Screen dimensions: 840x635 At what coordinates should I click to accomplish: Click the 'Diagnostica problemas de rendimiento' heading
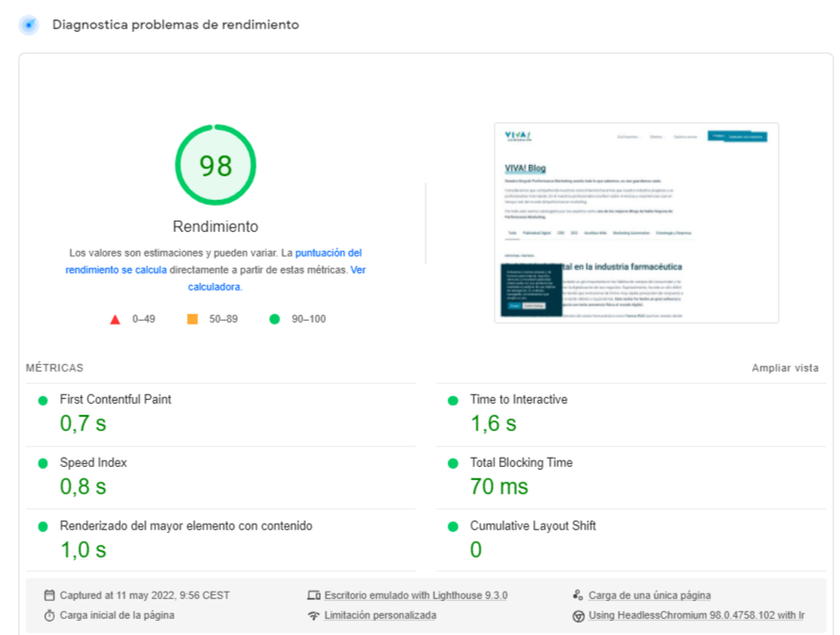(x=176, y=25)
